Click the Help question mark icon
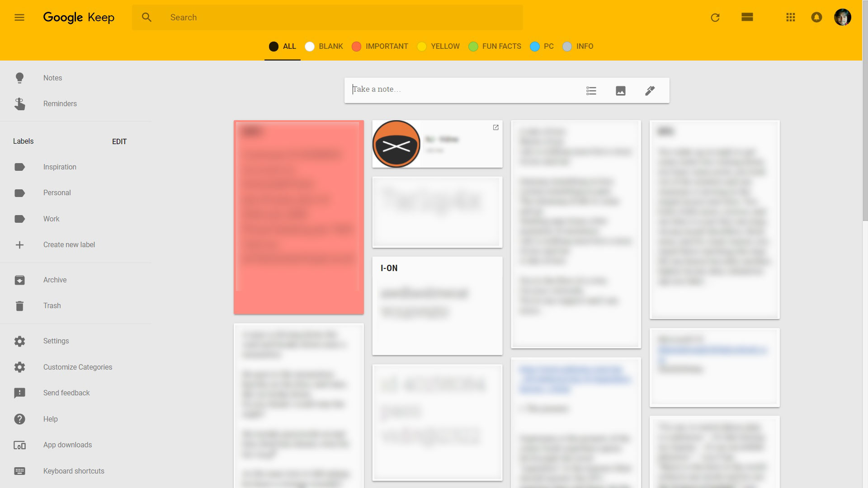The image size is (868, 488). coord(19,419)
